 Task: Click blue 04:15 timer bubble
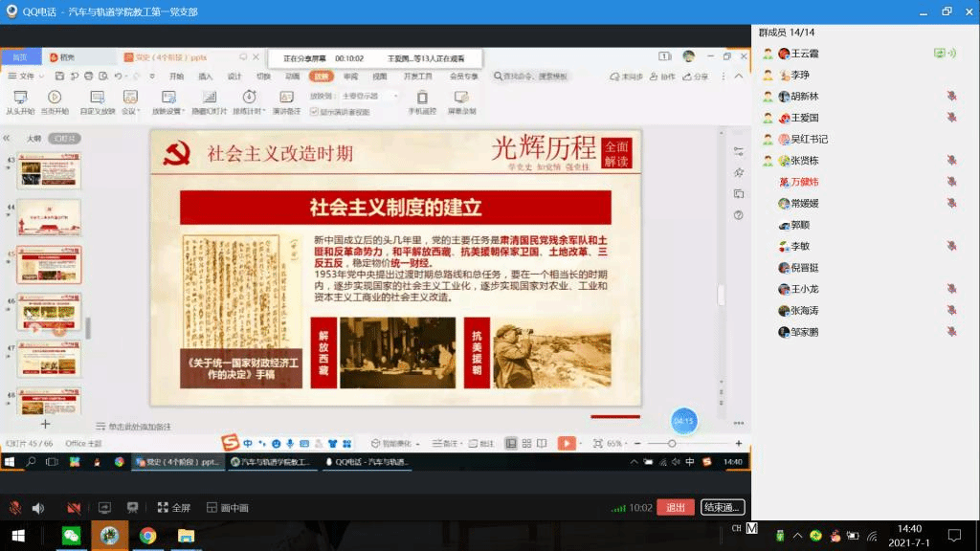(x=683, y=421)
